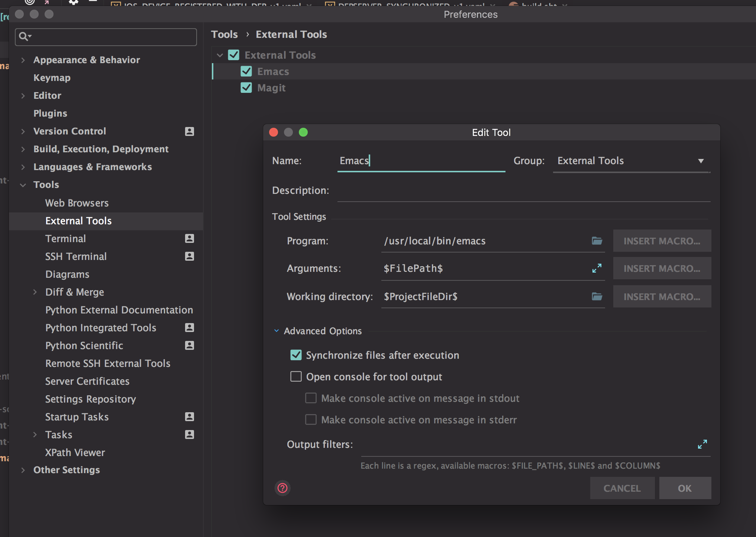Viewport: 756px width, 537px height.
Task: Click the Program field folder browse icon
Action: [597, 241]
